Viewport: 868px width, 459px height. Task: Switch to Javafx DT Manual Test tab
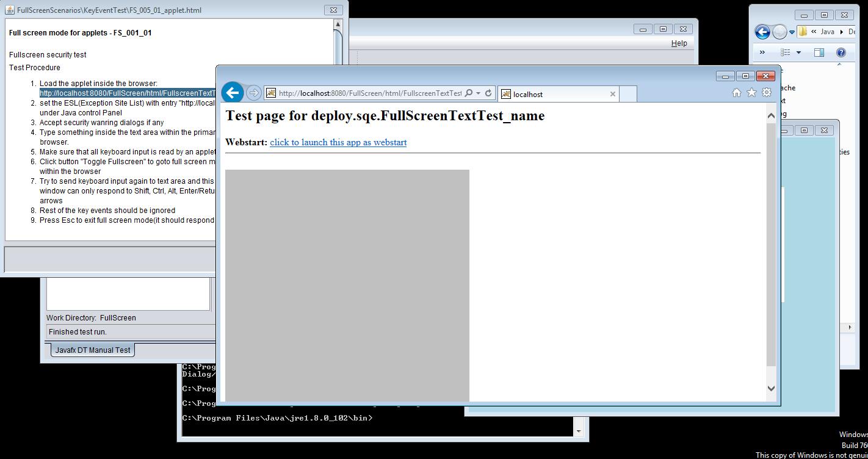click(x=93, y=350)
